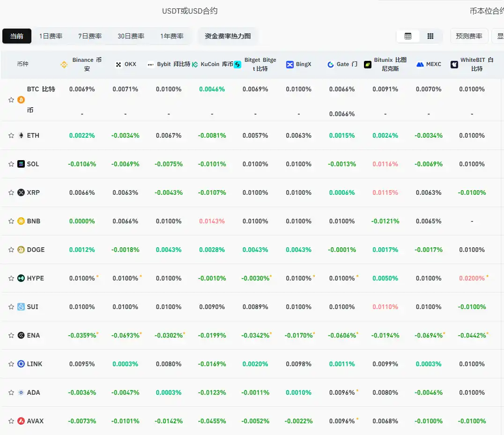Open the 资金费率热力图 view
This screenshot has height=435, width=504.
click(x=228, y=36)
